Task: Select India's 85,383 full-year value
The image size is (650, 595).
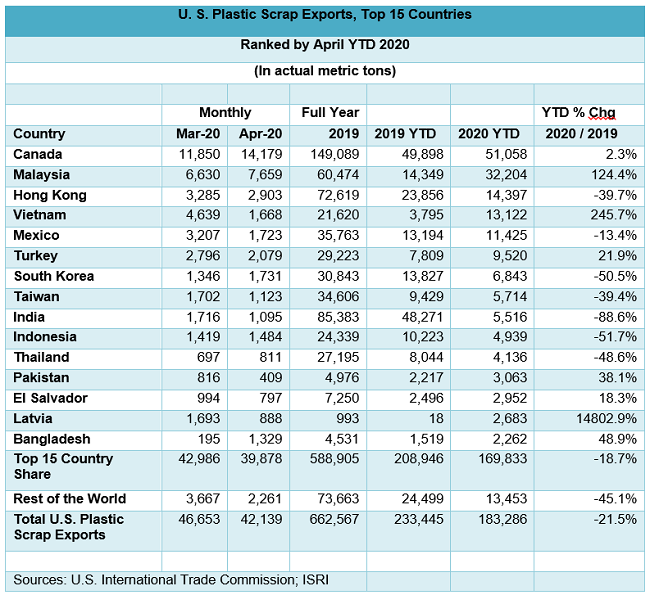Action: coord(337,317)
